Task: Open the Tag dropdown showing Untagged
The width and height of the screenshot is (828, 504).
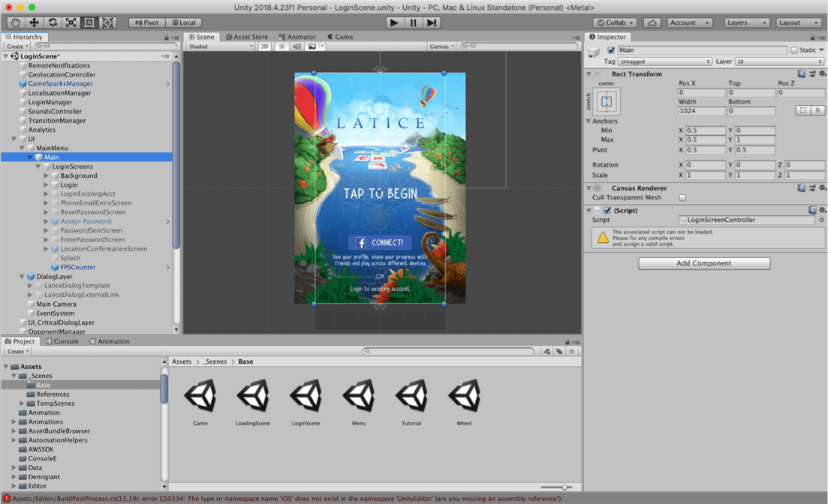Action: coord(665,61)
